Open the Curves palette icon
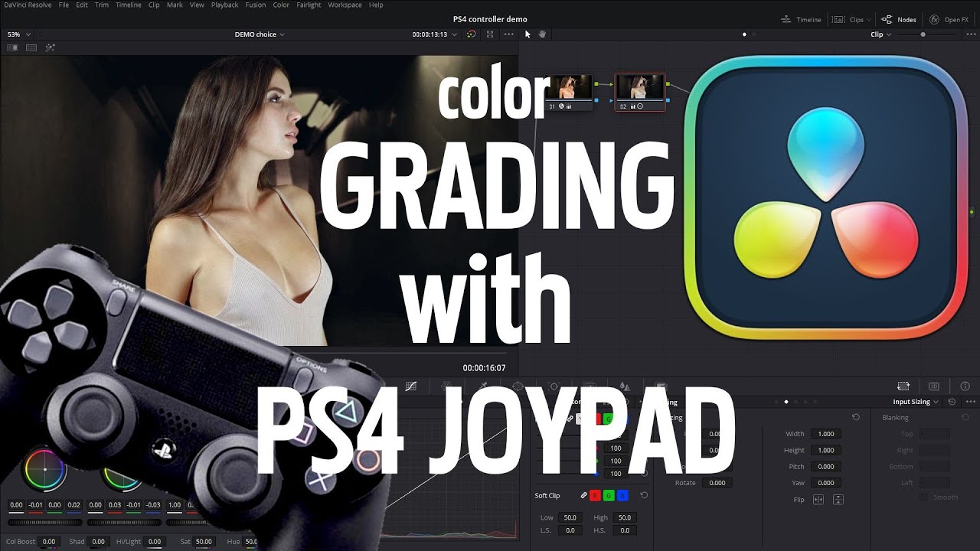The width and height of the screenshot is (980, 551). (x=411, y=386)
